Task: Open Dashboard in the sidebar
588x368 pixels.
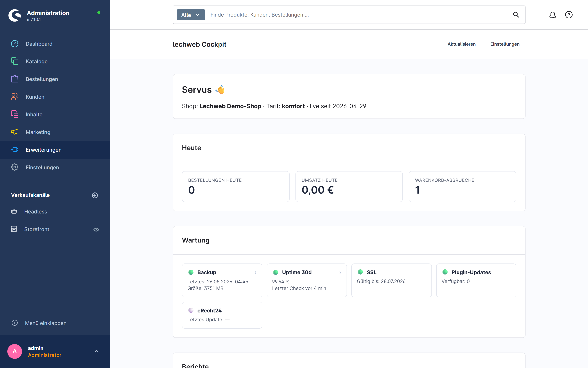Action: [x=55, y=44]
